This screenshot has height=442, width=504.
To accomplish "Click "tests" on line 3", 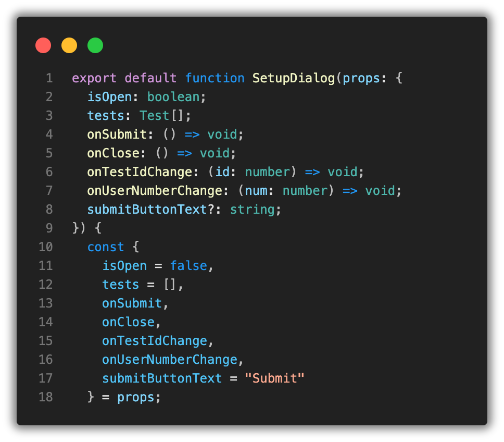I will [x=106, y=116].
